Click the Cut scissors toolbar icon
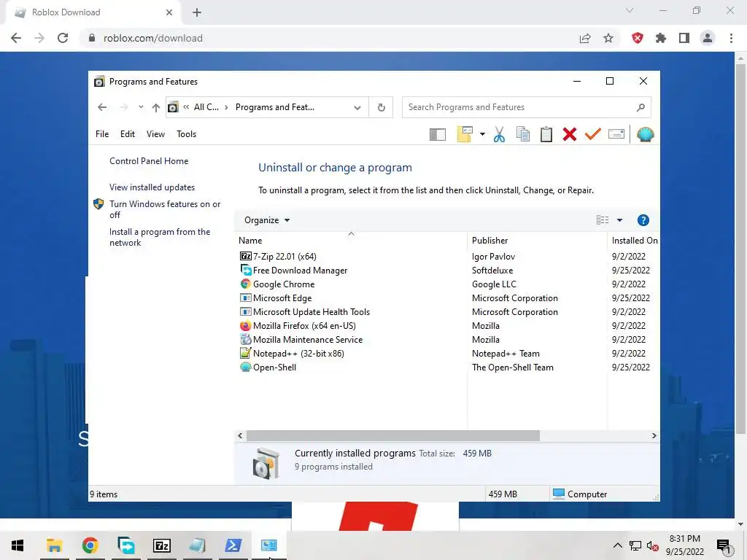Image resolution: width=747 pixels, height=560 pixels. coord(499,135)
